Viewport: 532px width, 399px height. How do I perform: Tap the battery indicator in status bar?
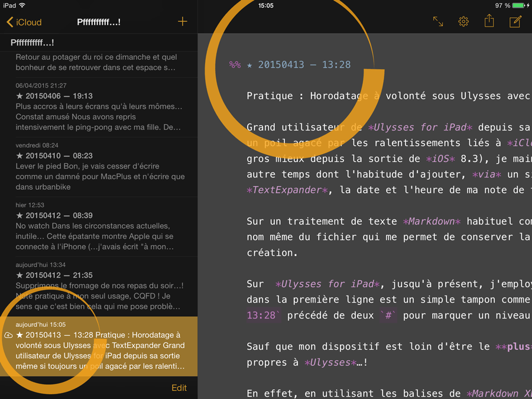[x=518, y=5]
